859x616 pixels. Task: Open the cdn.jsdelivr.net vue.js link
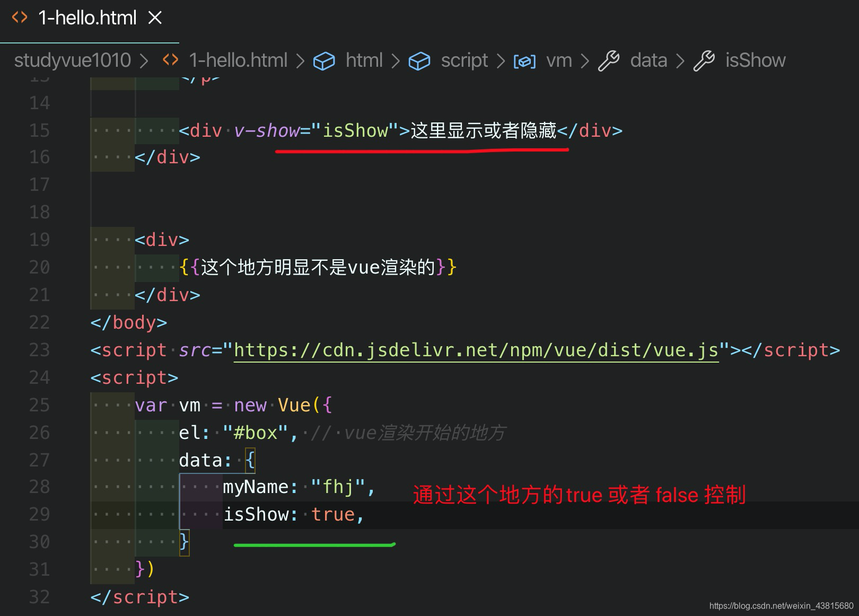pos(476,350)
